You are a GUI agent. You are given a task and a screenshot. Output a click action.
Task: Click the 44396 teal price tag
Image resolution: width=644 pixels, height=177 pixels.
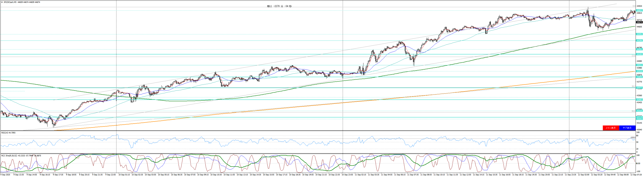click(639, 40)
